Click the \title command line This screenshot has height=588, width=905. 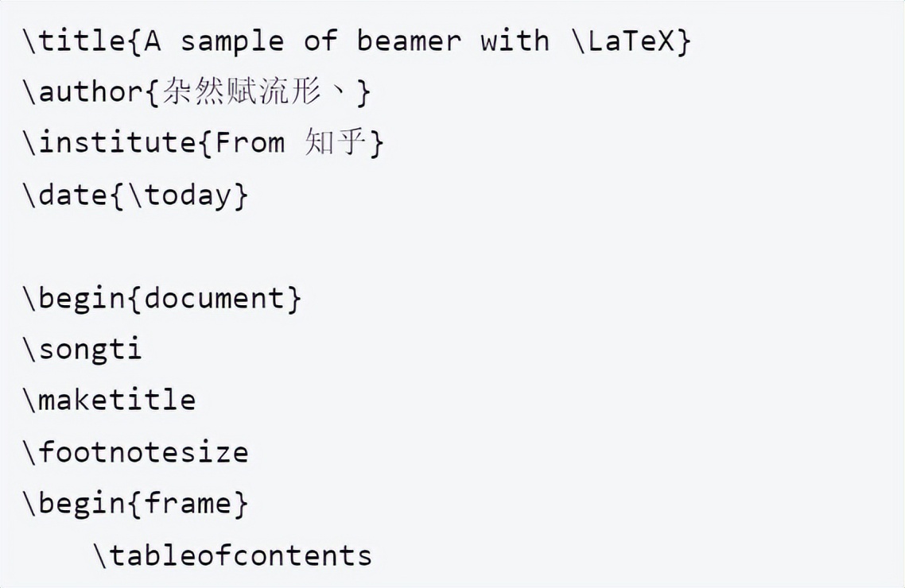coord(357,41)
